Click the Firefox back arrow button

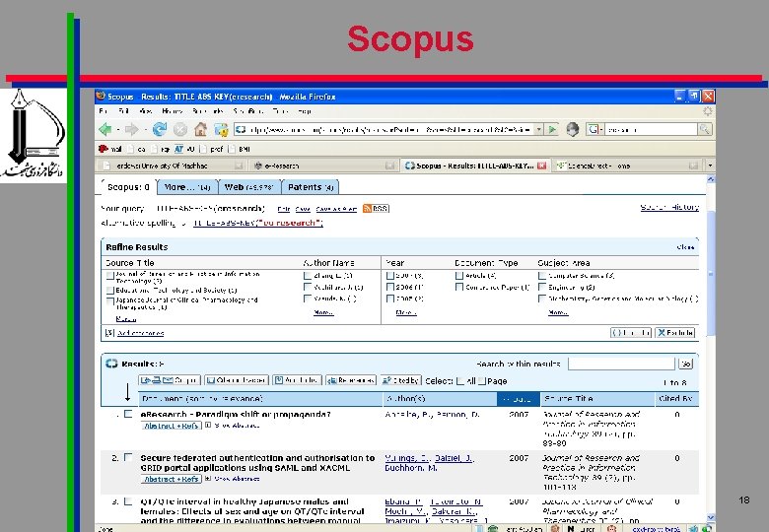(105, 129)
